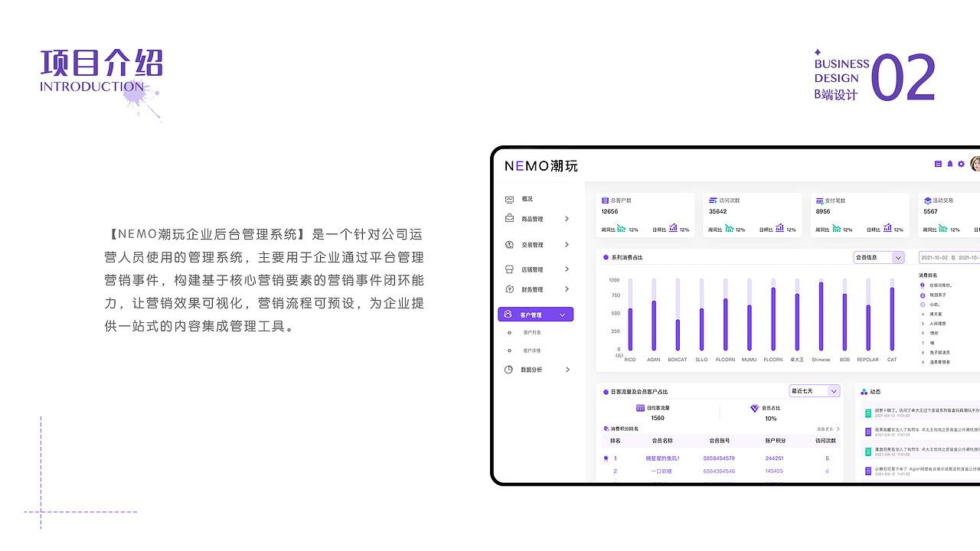Click the 财务管理 yen sidebar icon
Viewport: 980px width, 551px height.
[x=509, y=289]
